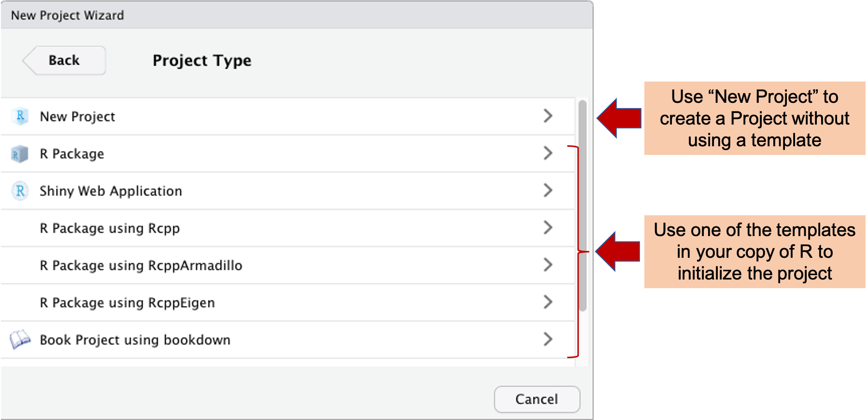Expand the chevron for R Package using Rcpp
Screen dimensions: 868x420
[547, 227]
